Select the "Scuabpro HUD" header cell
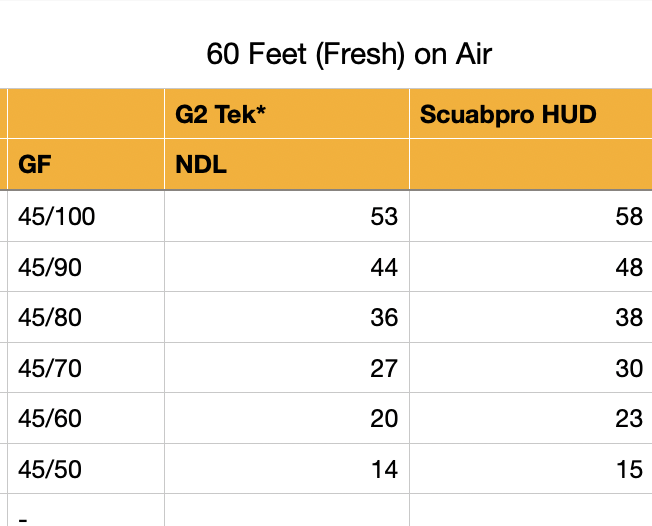Viewport: 652px width, 526px height. pos(530,114)
